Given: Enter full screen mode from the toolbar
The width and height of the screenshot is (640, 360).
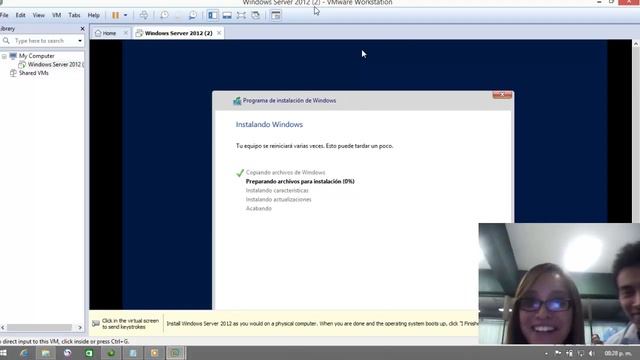Looking at the screenshot, I should (241, 16).
